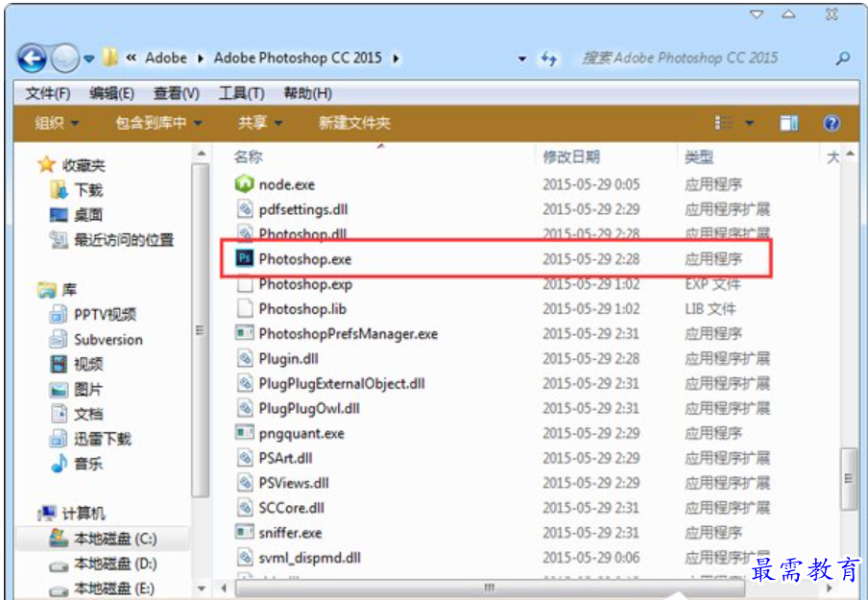The height and width of the screenshot is (600, 868).
Task: Click the 视频 library film icon
Action: point(59,364)
